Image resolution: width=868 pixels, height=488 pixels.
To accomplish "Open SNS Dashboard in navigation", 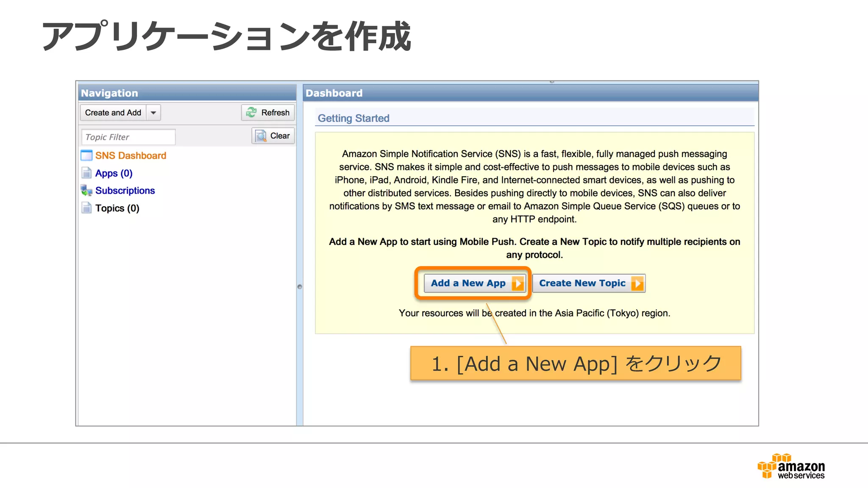I will [x=131, y=155].
